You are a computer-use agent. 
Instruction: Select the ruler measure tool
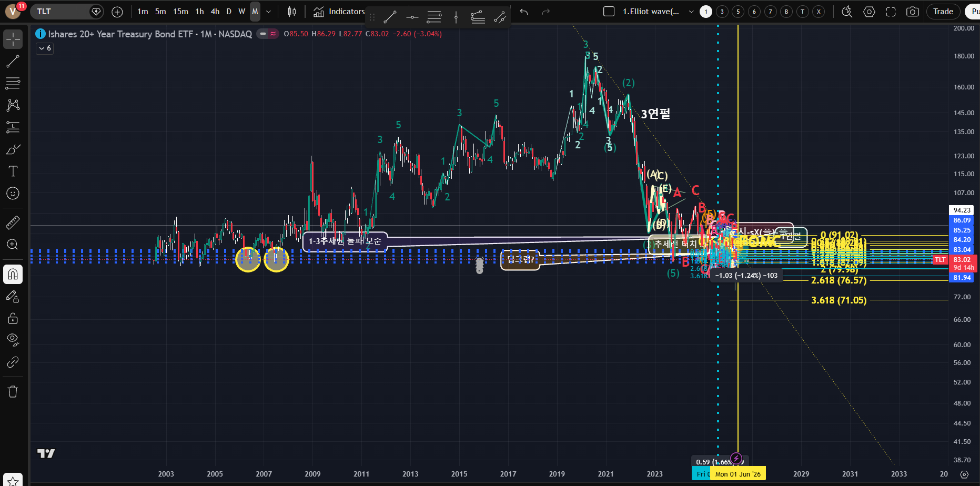tap(13, 222)
